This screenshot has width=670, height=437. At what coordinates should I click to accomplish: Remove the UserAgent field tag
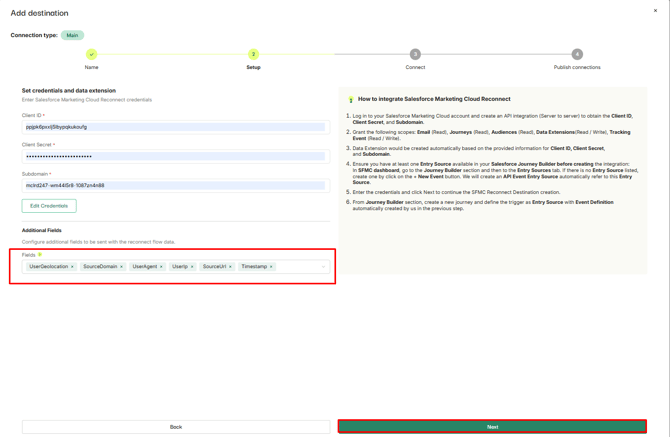(161, 267)
